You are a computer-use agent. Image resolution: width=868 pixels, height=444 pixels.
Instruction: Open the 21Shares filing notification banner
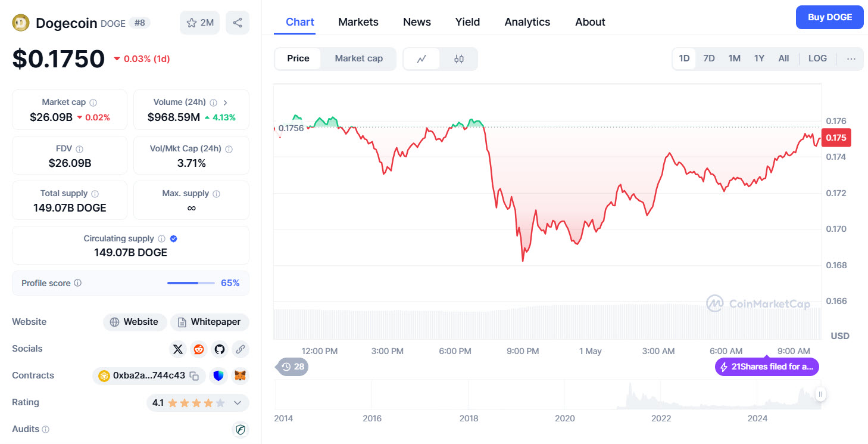[766, 367]
